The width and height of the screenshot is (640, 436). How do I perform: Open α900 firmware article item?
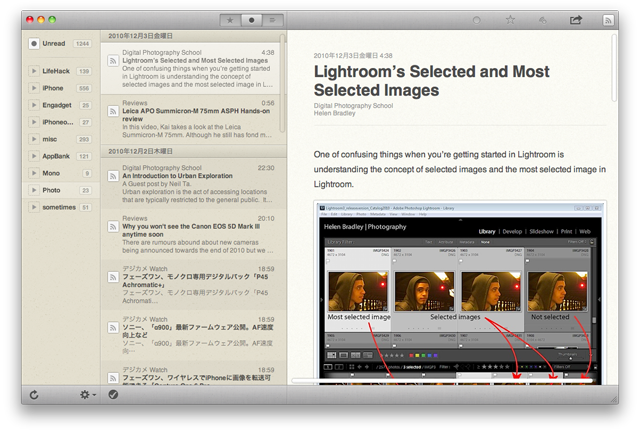tap(193, 336)
